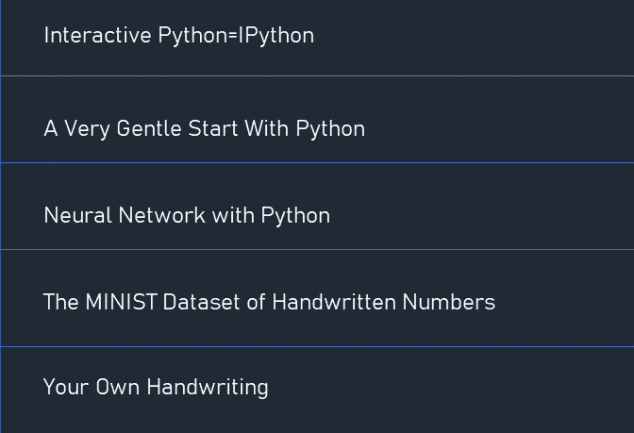Viewport: 634px width, 433px height.
Task: Open the Your Own Handwriting section
Action: (156, 387)
